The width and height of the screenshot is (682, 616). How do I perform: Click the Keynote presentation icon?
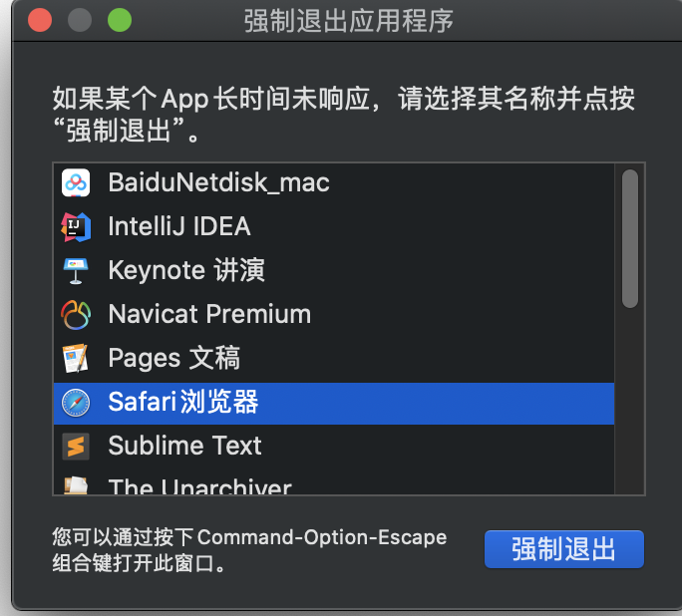(76, 270)
